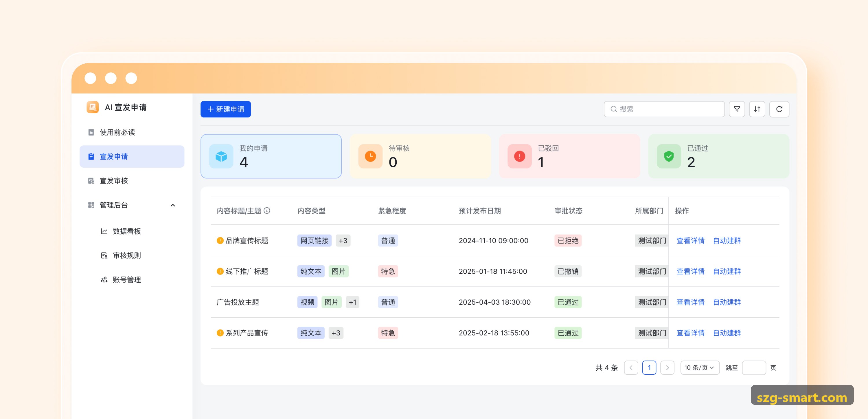Select the 待审核 summary card
Screen dimensions: 868x419
[x=420, y=156]
